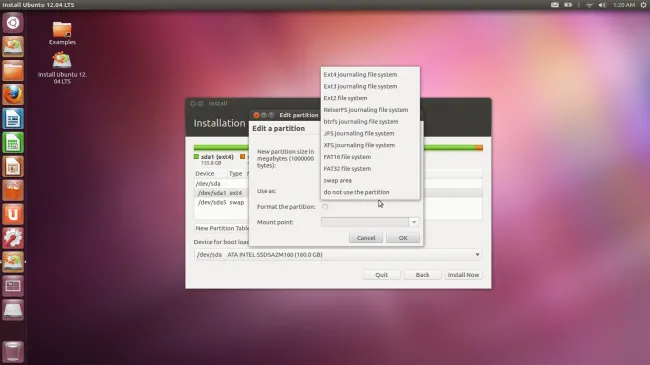The image size is (650, 365).
Task: Open the network indicator in top panel
Action: [x=589, y=5]
